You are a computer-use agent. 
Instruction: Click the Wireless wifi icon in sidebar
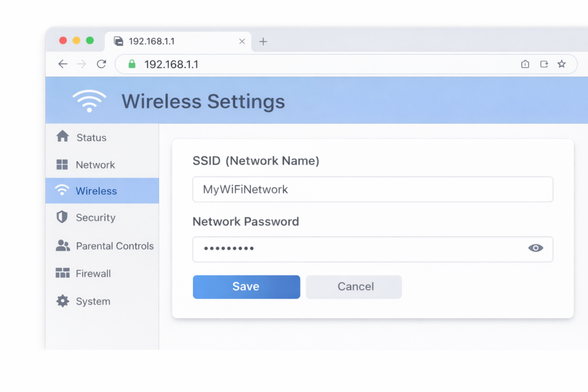click(62, 190)
